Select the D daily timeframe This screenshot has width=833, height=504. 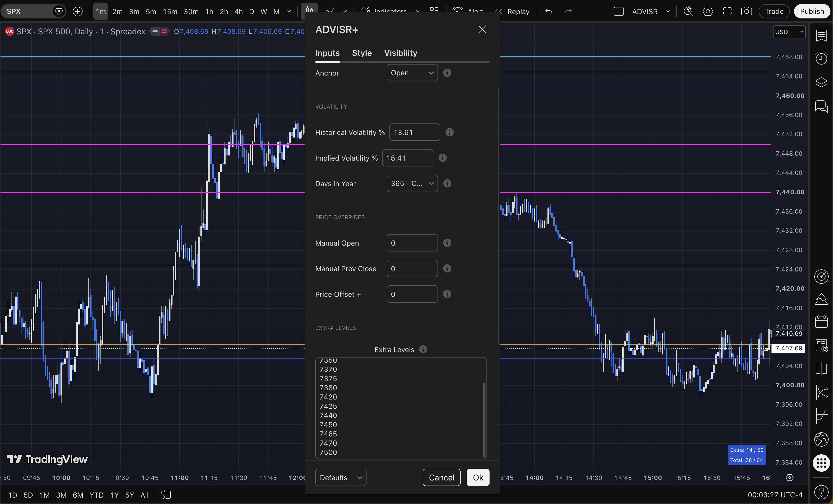pyautogui.click(x=251, y=12)
